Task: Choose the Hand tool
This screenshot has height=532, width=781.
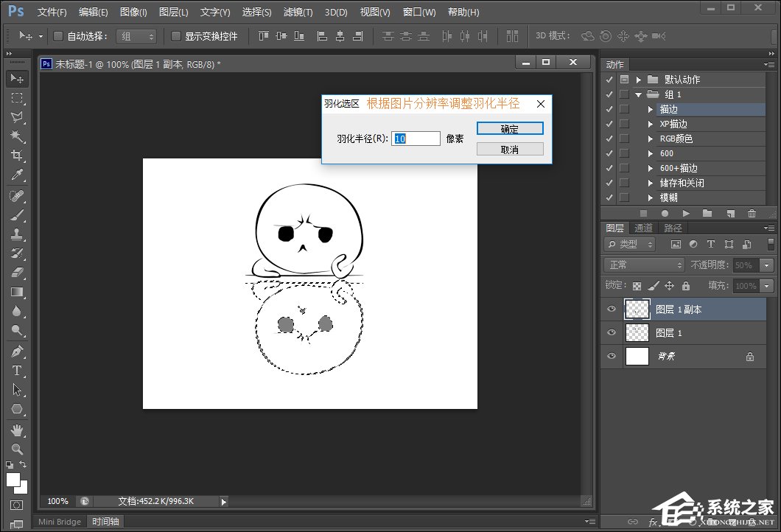Action: click(x=17, y=430)
